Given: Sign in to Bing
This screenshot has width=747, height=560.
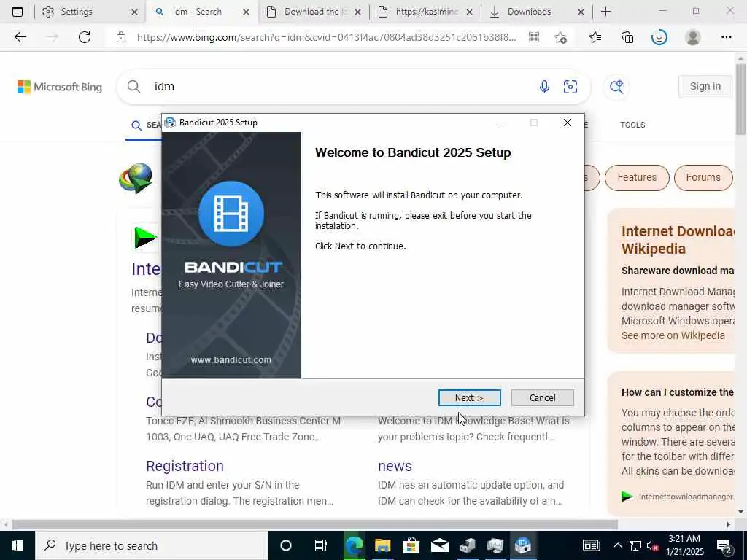Looking at the screenshot, I should tap(705, 86).
